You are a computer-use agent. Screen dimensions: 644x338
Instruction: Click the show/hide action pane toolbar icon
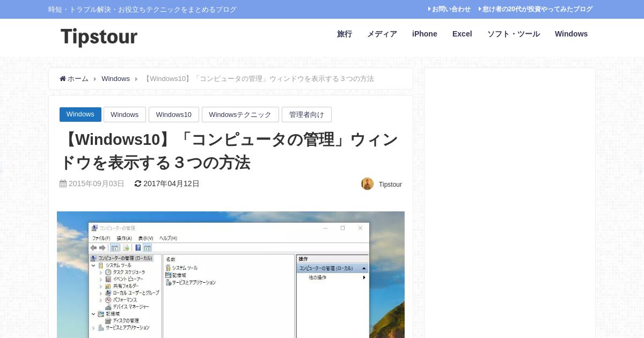(147, 248)
